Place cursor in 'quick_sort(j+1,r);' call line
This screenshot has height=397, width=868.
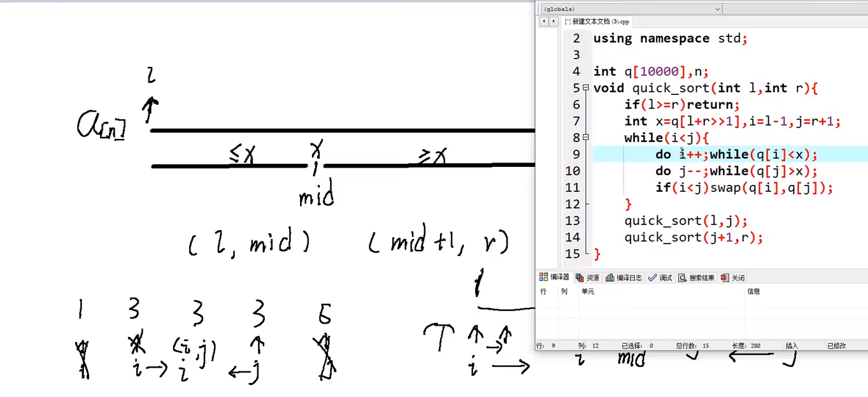[x=694, y=237]
